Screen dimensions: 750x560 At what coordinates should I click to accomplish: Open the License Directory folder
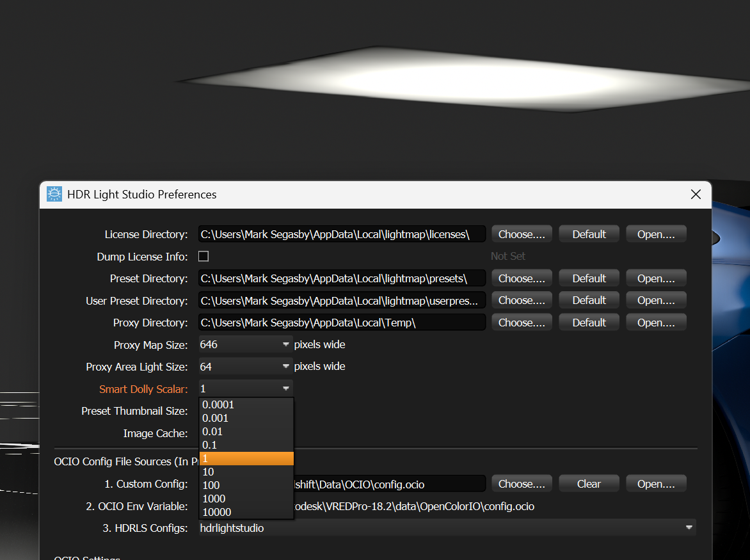pos(655,234)
